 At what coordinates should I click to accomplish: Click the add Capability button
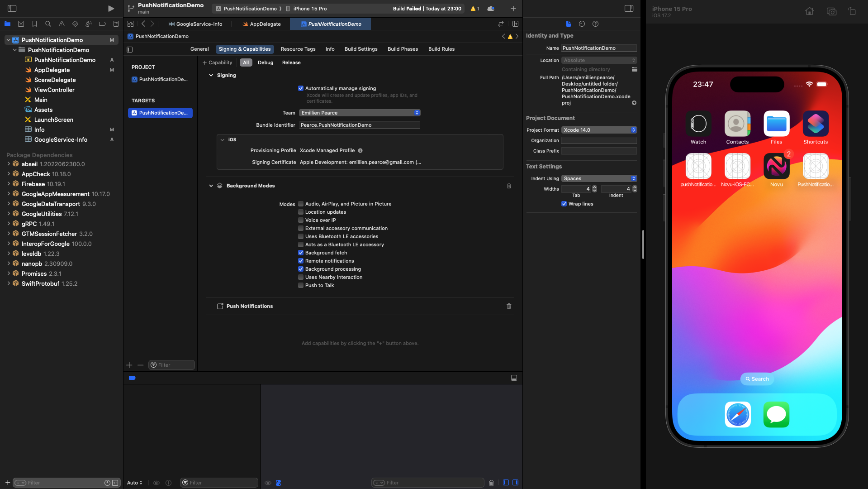click(x=217, y=62)
